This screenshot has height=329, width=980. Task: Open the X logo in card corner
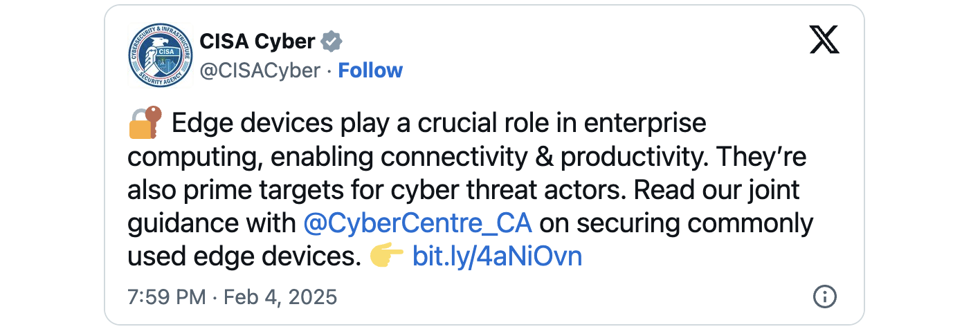824,41
